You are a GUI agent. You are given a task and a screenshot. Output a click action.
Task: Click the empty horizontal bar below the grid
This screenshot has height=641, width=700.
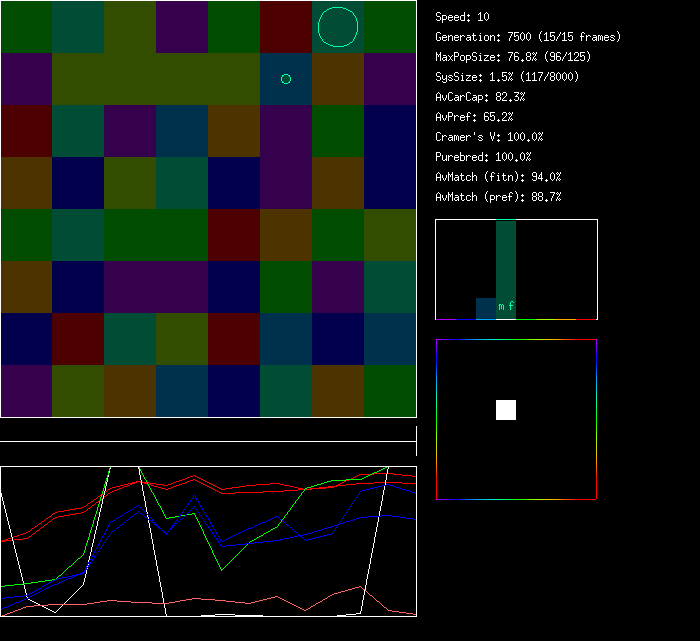click(x=208, y=431)
